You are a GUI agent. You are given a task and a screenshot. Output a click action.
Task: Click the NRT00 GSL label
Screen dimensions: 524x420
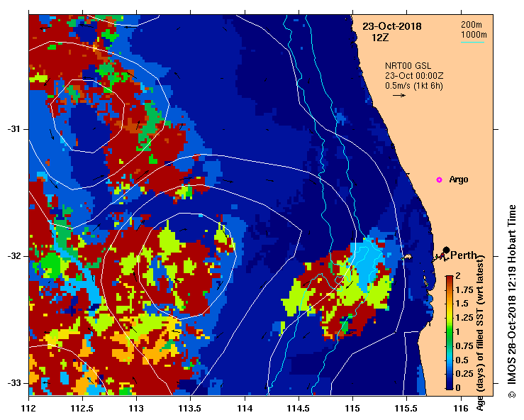pyautogui.click(x=408, y=66)
